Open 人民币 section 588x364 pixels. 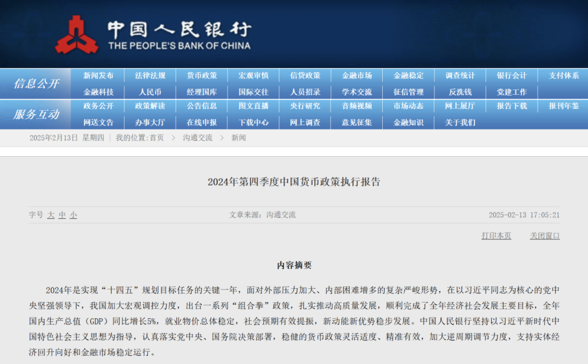(x=150, y=92)
